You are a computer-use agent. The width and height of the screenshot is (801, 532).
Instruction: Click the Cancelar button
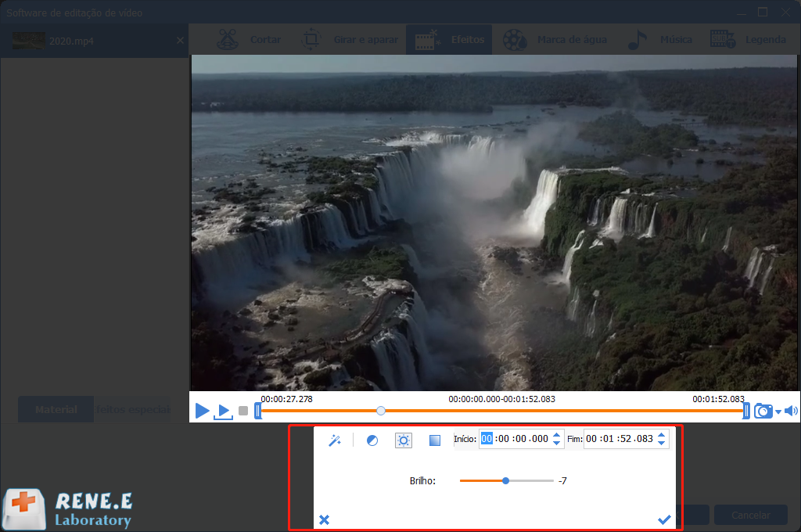point(750,515)
